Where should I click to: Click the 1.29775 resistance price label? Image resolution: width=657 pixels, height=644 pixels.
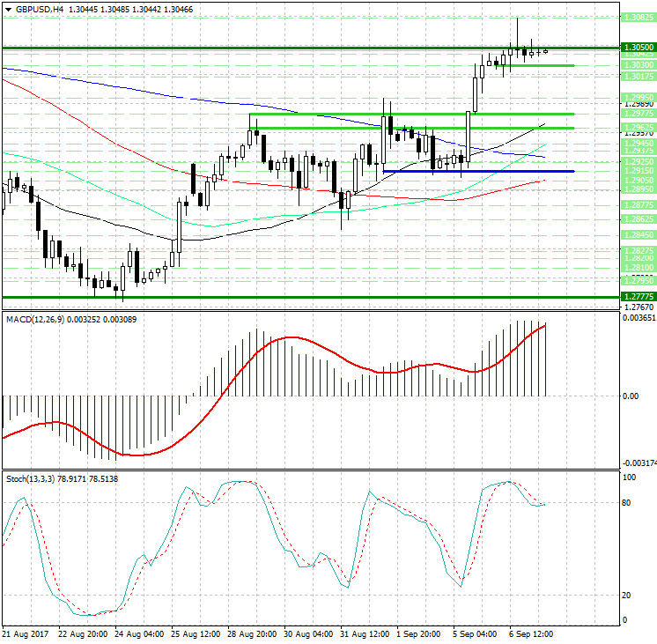(637, 114)
